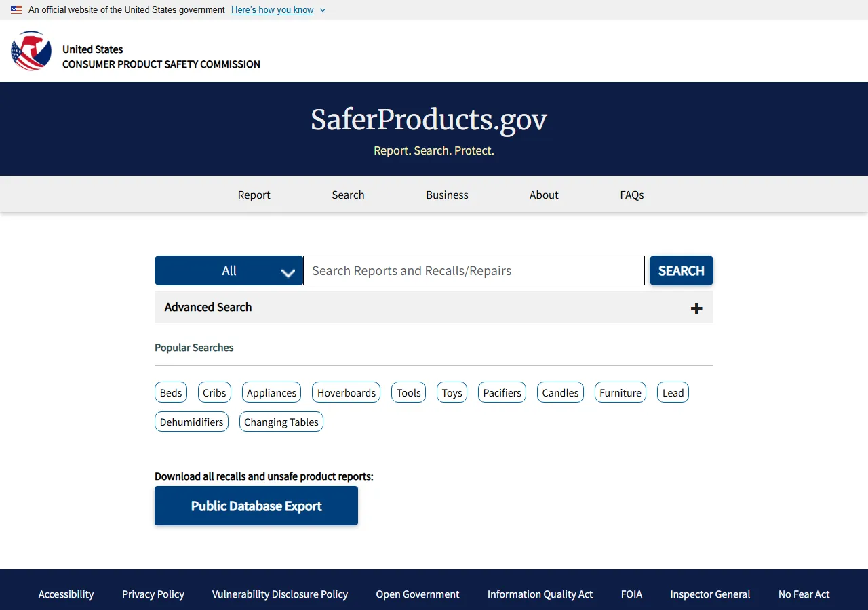The width and height of the screenshot is (868, 610).
Task: Select the Pacifiers search tag
Action: (502, 392)
